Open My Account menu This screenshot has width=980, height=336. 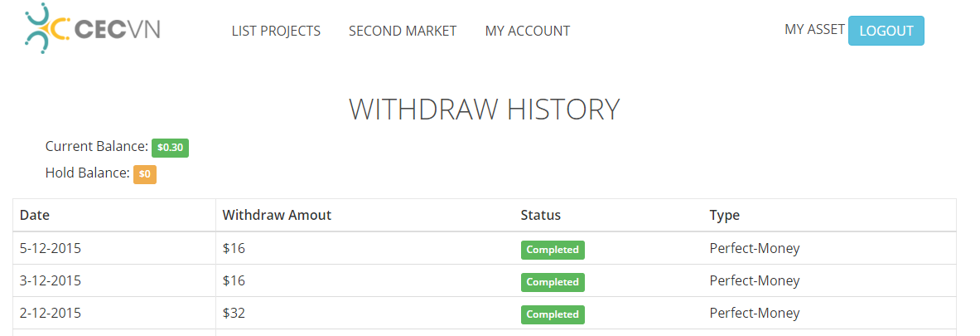[x=528, y=31]
